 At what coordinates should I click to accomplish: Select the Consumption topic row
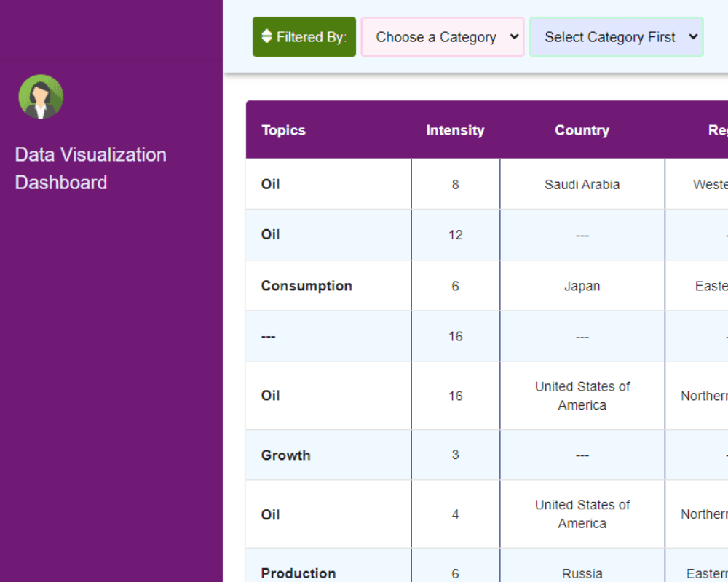[x=306, y=286]
